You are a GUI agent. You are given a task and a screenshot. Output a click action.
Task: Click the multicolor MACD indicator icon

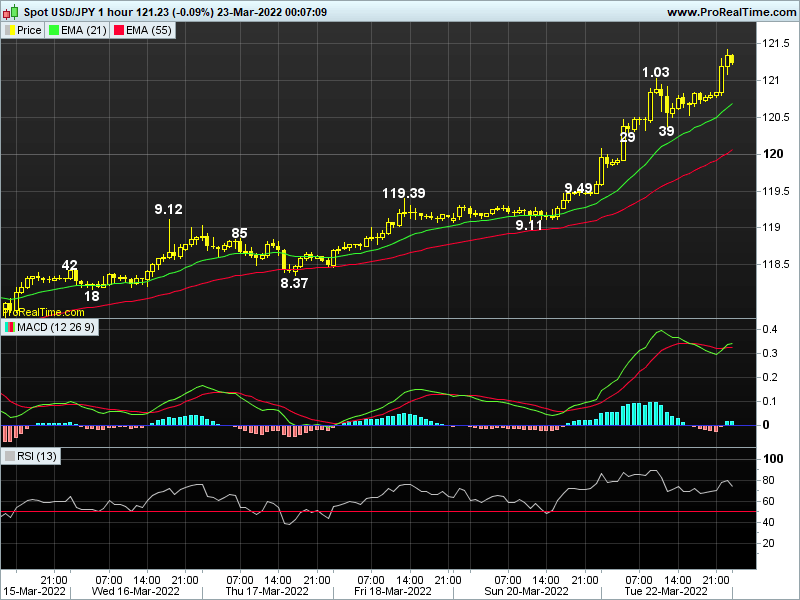[9, 327]
